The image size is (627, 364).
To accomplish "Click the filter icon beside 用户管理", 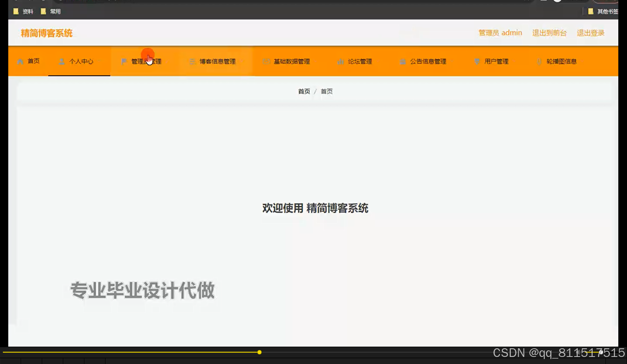I will 476,61.
